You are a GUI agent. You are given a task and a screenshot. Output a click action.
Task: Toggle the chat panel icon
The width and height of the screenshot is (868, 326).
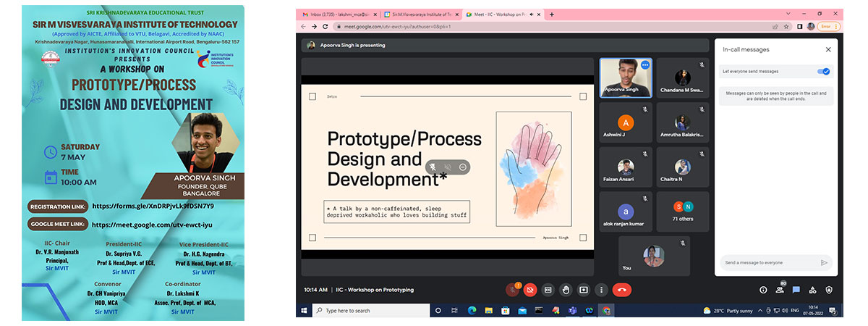796,289
